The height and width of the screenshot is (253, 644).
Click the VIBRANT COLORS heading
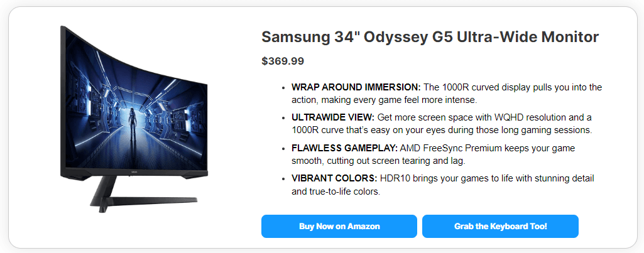334,178
